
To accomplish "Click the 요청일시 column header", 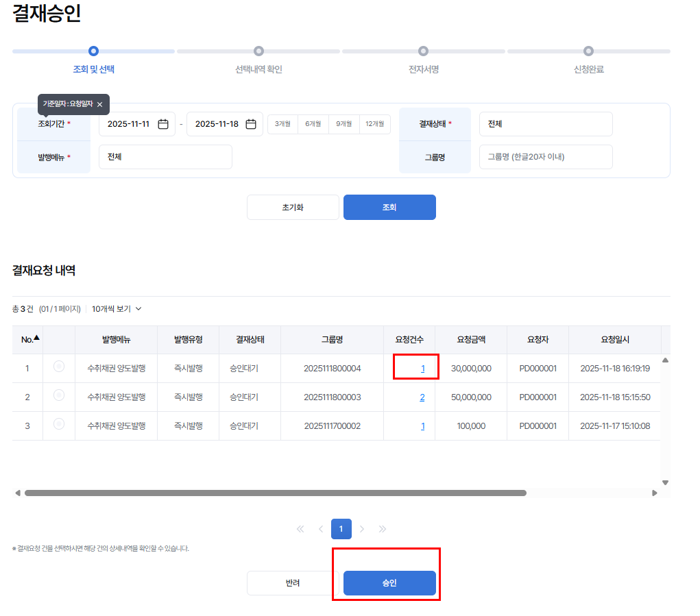I will (615, 340).
